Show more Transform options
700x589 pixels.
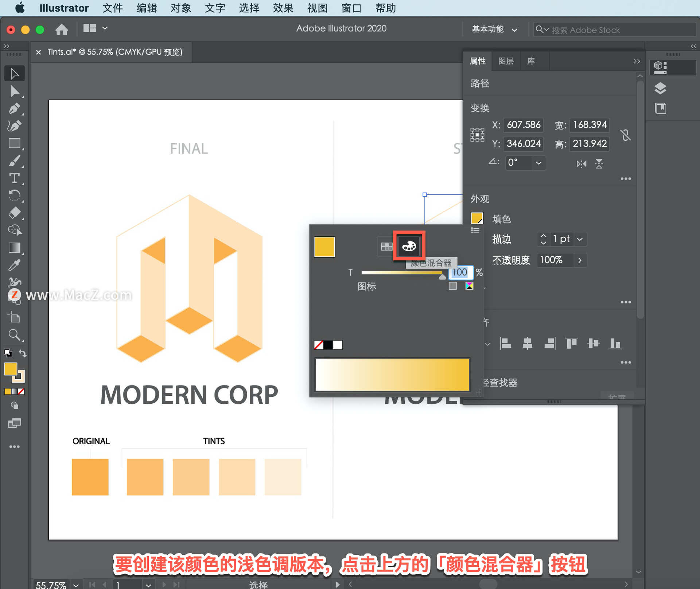point(626,179)
